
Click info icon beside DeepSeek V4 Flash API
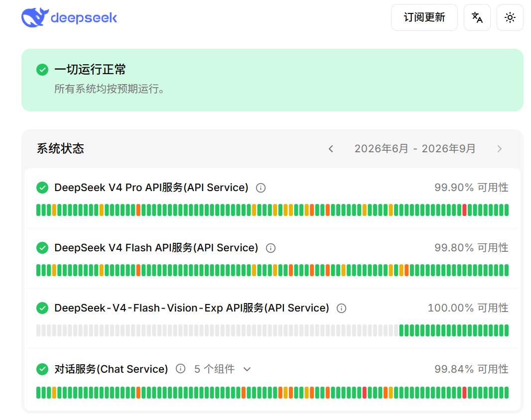(x=270, y=248)
